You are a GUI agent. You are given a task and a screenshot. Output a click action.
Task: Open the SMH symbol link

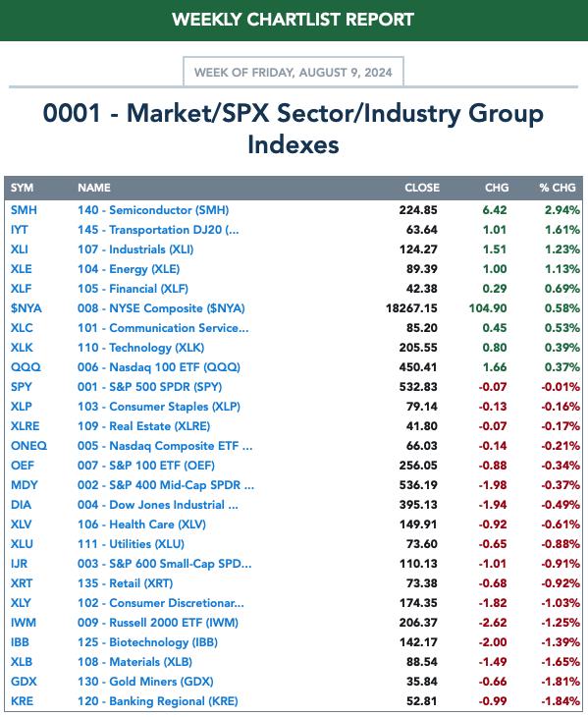[24, 210]
